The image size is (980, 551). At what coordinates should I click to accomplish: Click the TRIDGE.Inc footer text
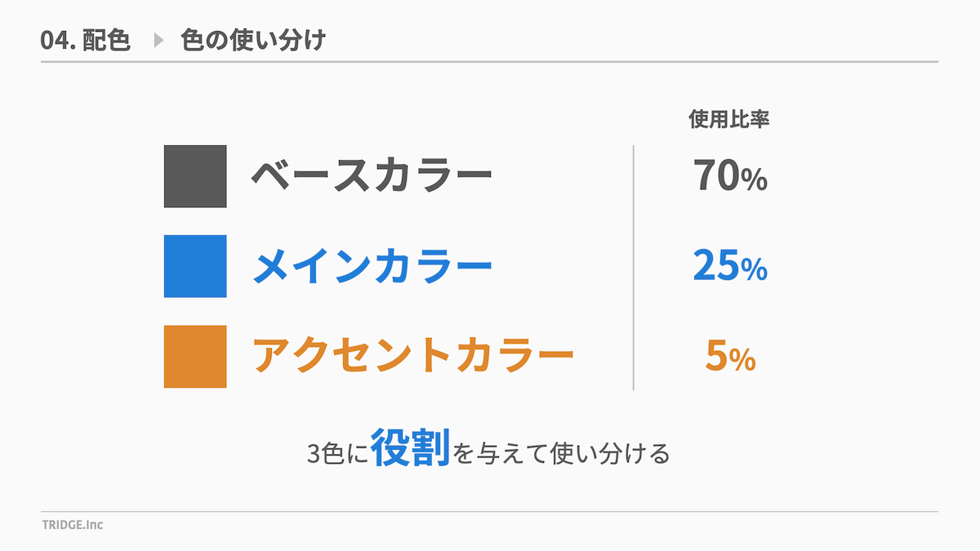73,524
